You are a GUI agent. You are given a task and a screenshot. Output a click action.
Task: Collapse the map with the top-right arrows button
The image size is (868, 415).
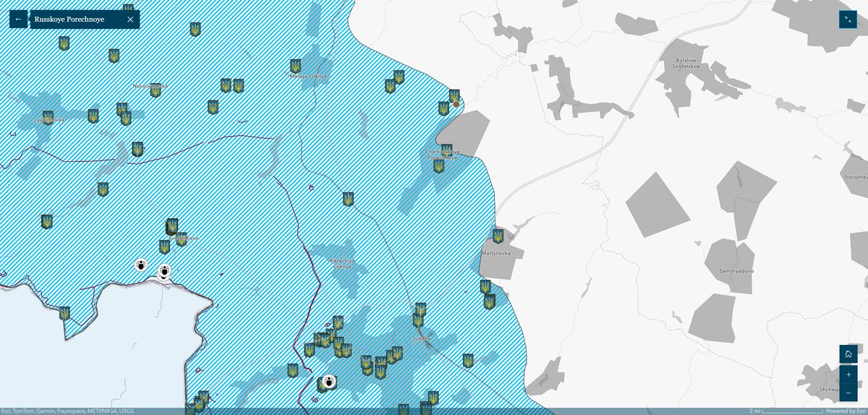coord(848,20)
